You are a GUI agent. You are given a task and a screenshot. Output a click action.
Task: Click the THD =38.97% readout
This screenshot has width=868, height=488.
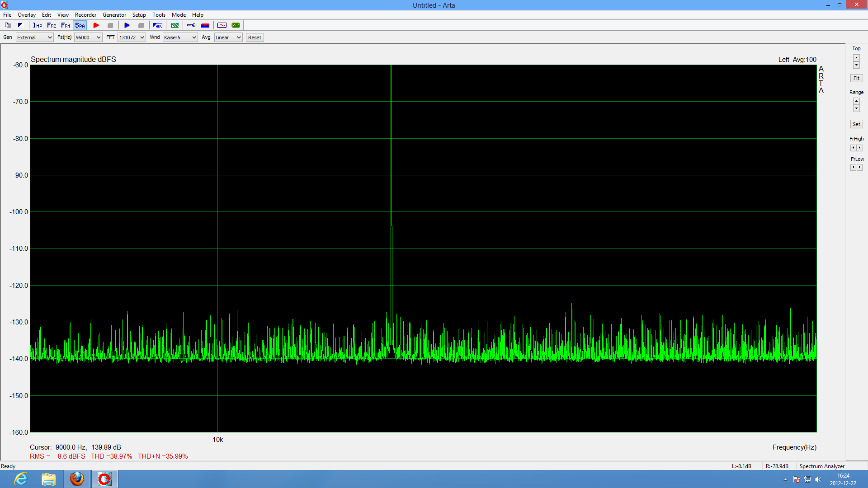112,456
